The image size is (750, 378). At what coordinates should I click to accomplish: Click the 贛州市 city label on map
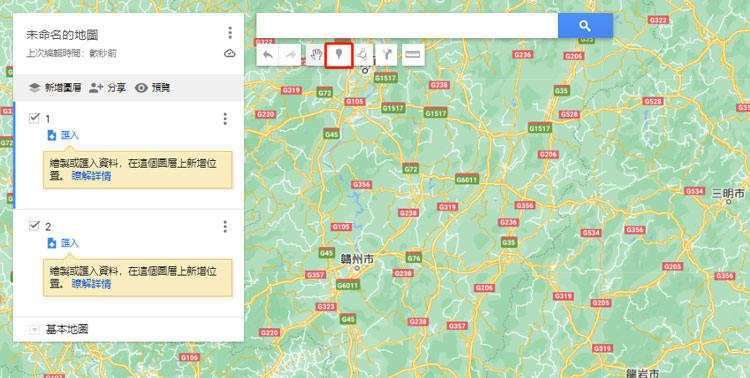point(357,259)
